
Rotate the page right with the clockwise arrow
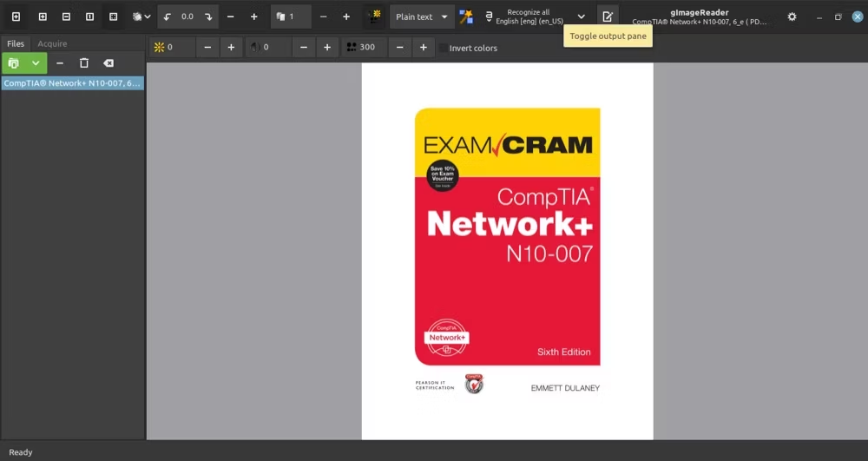[208, 16]
